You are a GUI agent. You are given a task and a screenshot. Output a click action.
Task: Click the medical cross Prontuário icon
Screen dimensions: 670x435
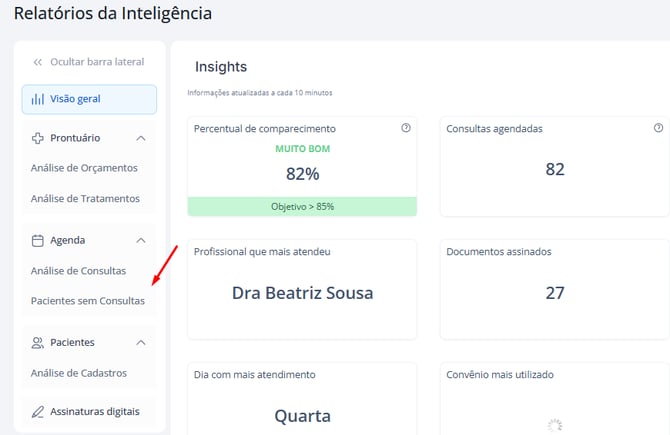(38, 138)
